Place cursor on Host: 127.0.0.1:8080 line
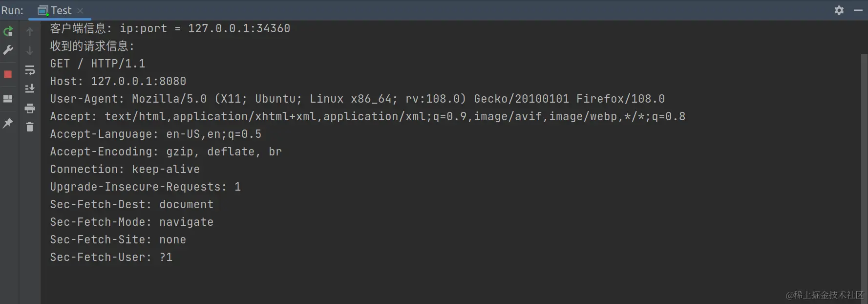The height and width of the screenshot is (304, 868). pyautogui.click(x=118, y=81)
